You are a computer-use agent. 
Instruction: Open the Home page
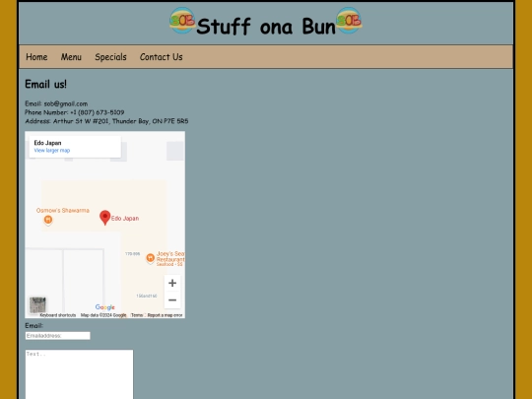click(36, 57)
